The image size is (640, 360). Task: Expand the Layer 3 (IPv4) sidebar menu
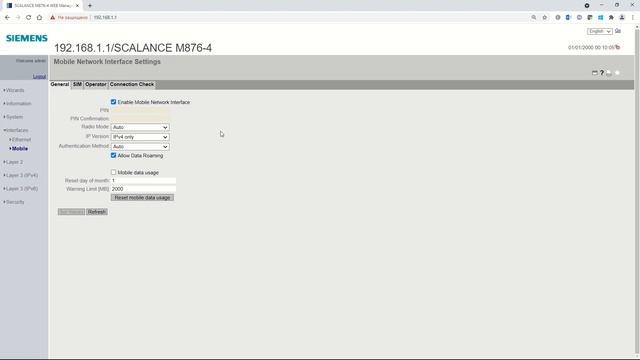21,176
